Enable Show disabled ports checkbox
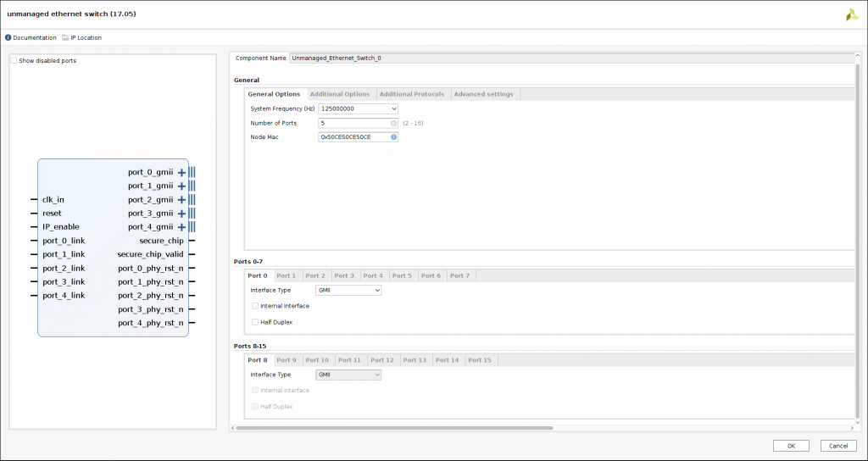The width and height of the screenshot is (868, 461). click(x=14, y=61)
